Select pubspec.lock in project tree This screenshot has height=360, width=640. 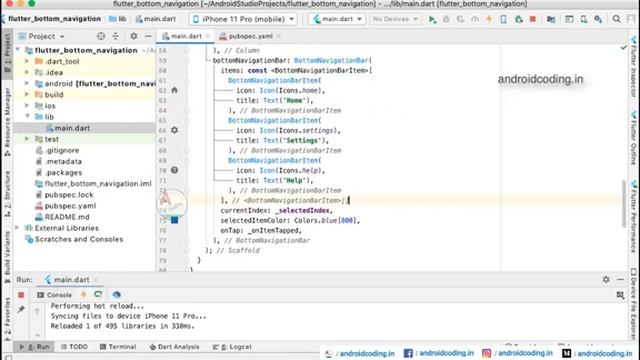click(x=69, y=195)
